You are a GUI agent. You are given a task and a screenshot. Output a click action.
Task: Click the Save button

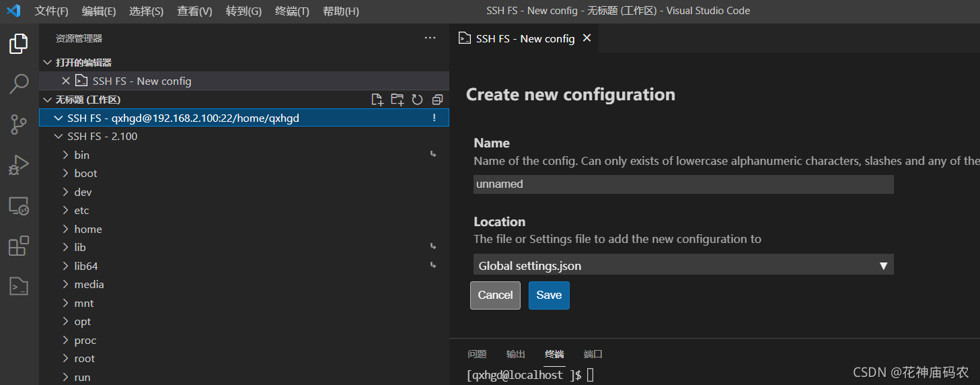tap(549, 295)
